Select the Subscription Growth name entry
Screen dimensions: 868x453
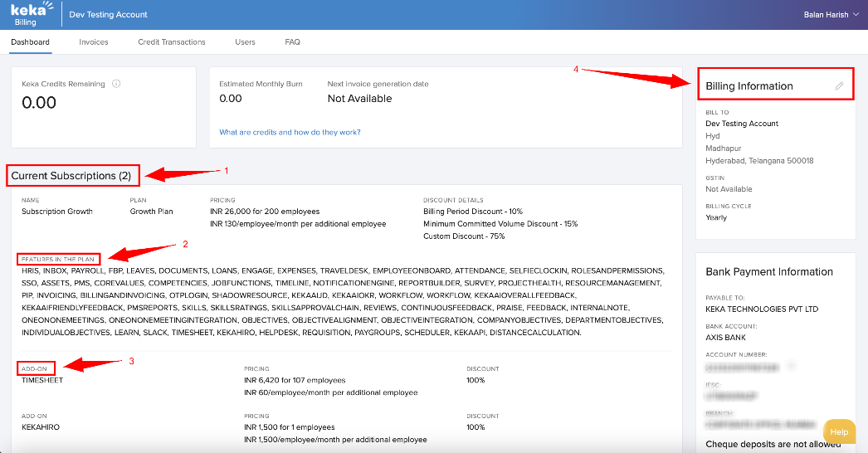coord(57,212)
